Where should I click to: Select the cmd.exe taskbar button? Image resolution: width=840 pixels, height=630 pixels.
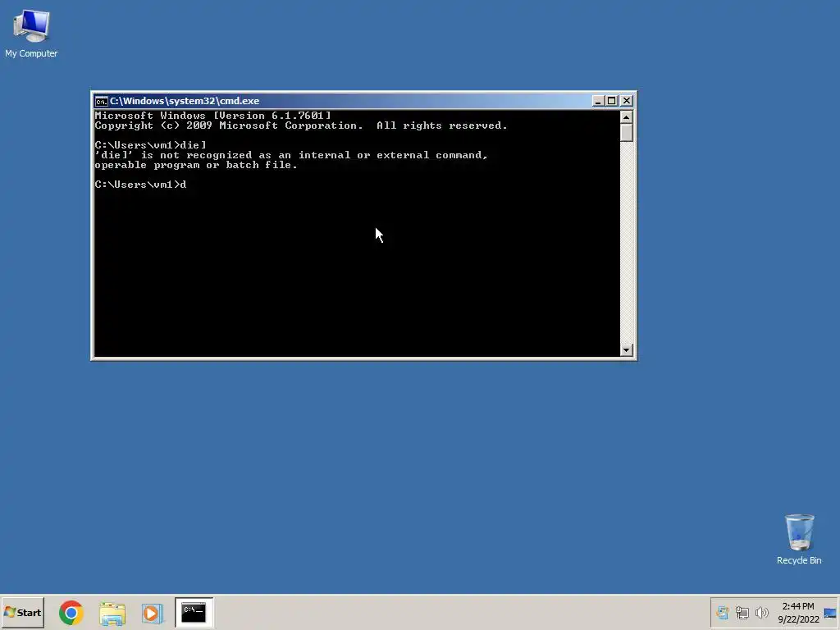click(x=194, y=612)
